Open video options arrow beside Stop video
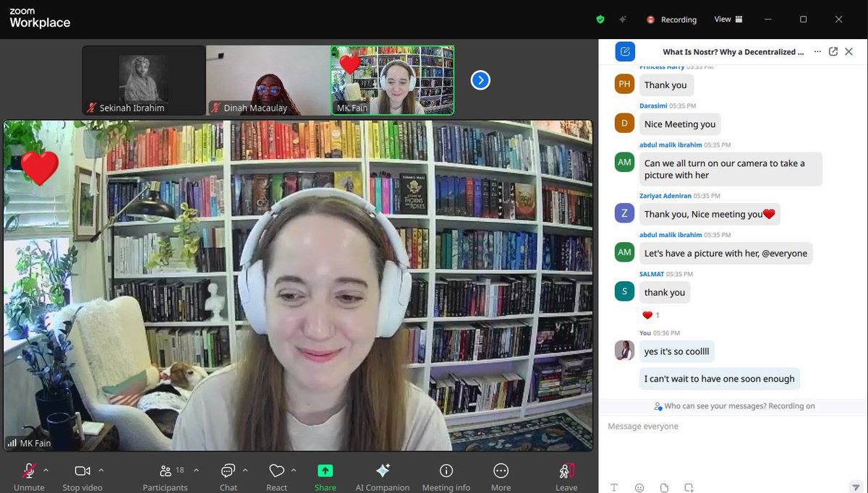 [101, 470]
